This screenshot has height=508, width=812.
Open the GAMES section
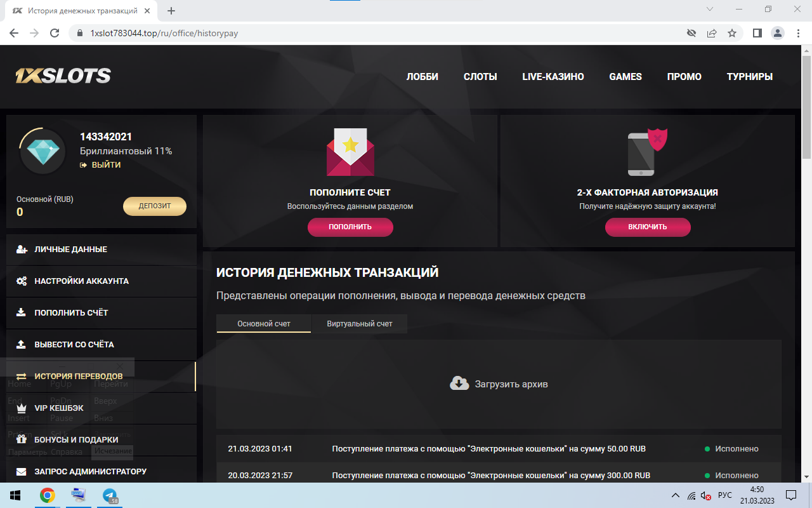[625, 77]
